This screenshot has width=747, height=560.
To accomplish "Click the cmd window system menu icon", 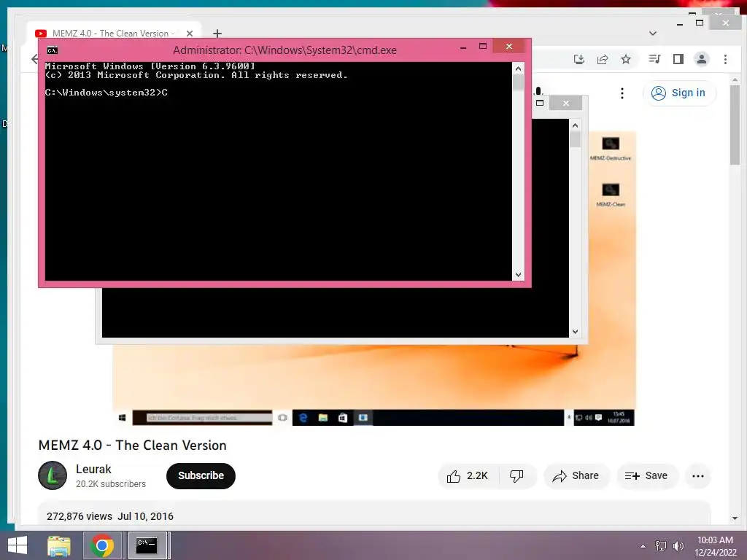I will [x=53, y=50].
